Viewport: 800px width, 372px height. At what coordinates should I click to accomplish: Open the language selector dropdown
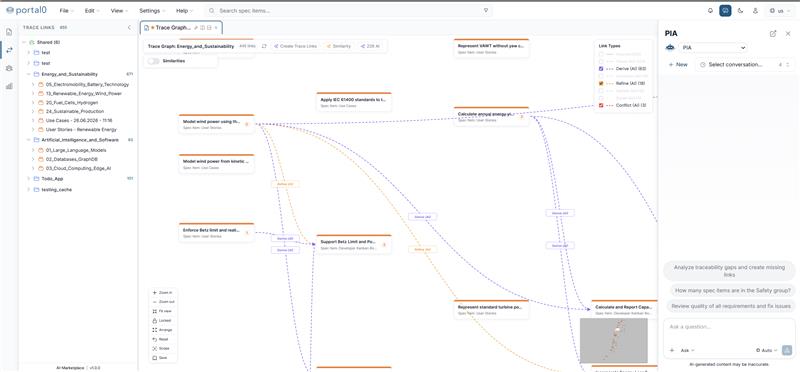coord(781,11)
